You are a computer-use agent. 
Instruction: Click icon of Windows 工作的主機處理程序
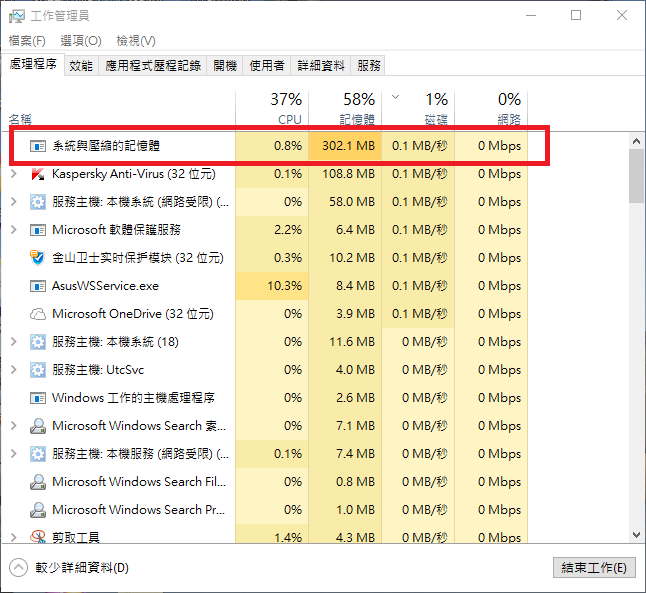coord(38,398)
